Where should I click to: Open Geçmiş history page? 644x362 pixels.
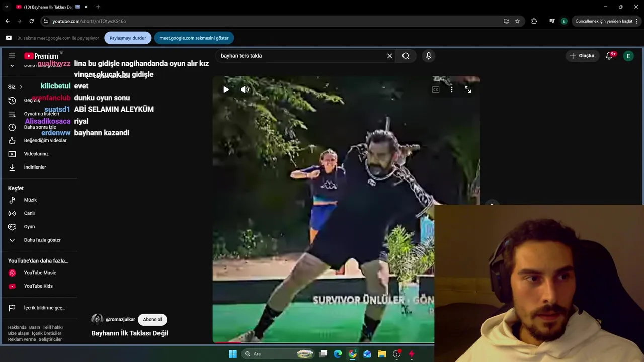31,100
